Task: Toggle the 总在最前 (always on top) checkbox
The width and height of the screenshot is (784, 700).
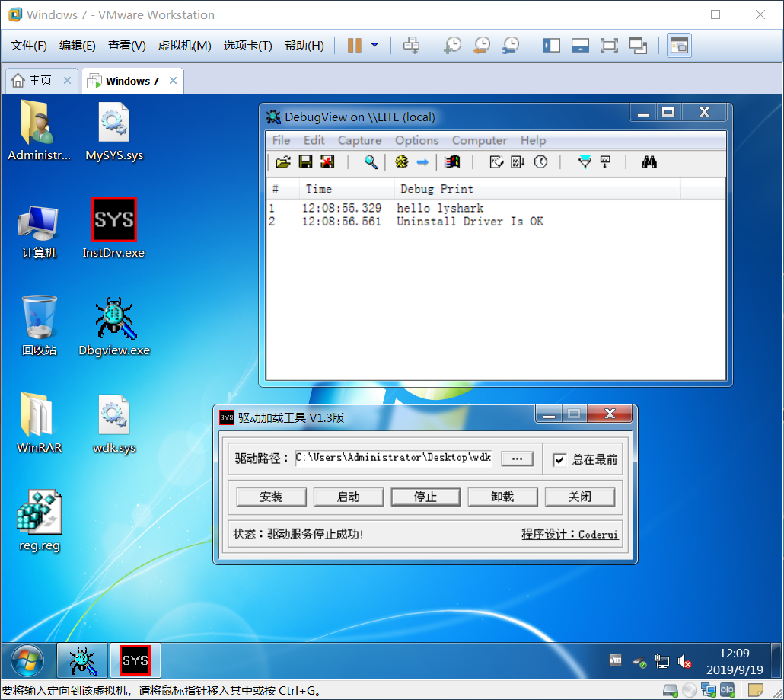Action: click(559, 459)
